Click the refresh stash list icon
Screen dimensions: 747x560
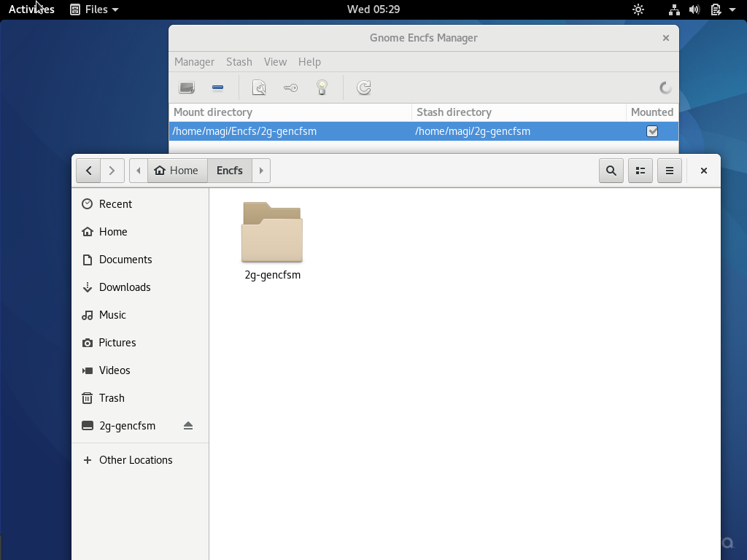(364, 87)
